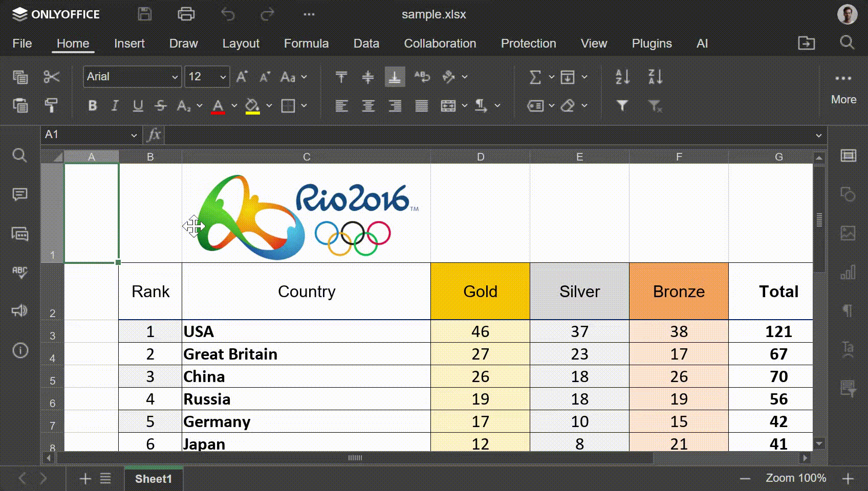This screenshot has width=868, height=491.
Task: Open the Arial font name dropdown
Action: tap(174, 77)
